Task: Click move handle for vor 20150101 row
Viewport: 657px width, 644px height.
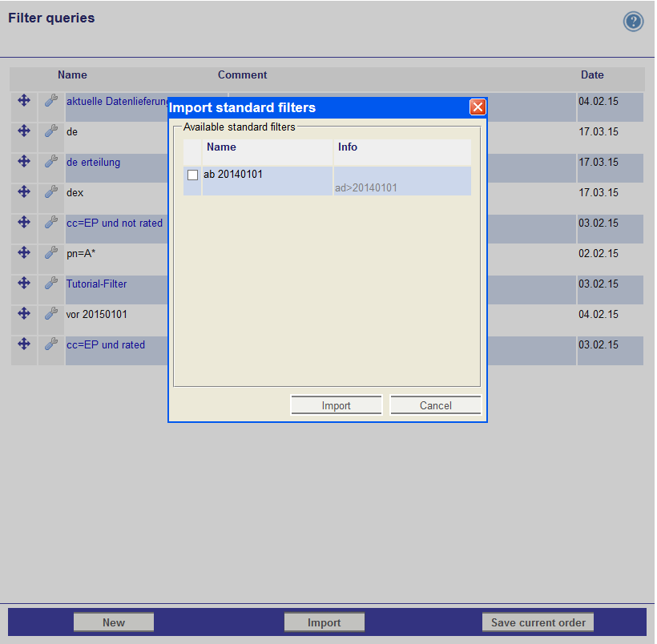Action: point(24,313)
